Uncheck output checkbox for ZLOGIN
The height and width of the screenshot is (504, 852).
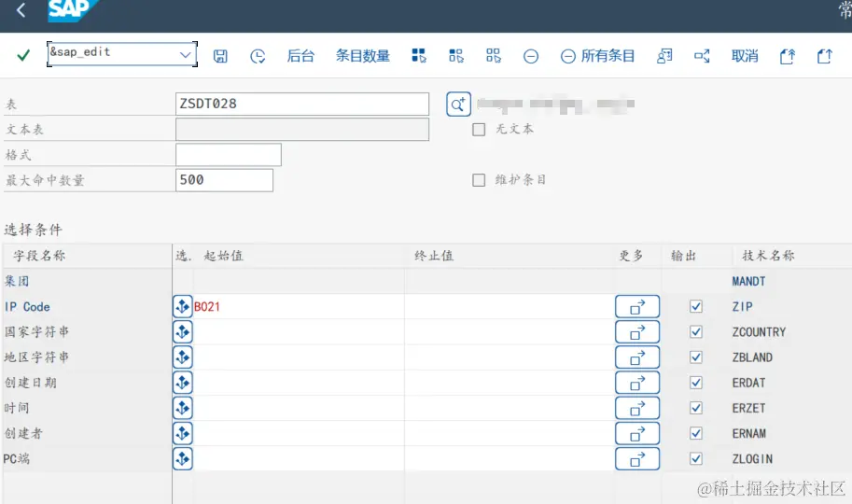(x=696, y=459)
